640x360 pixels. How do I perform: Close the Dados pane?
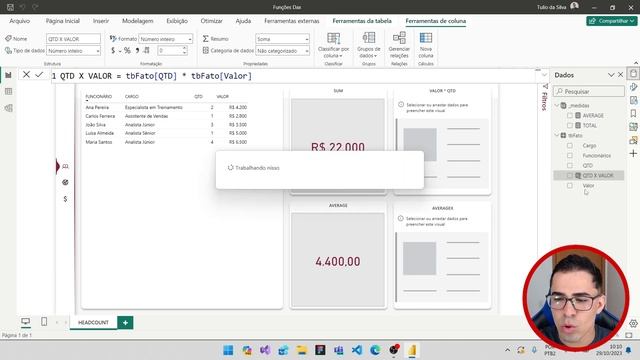pos(620,75)
